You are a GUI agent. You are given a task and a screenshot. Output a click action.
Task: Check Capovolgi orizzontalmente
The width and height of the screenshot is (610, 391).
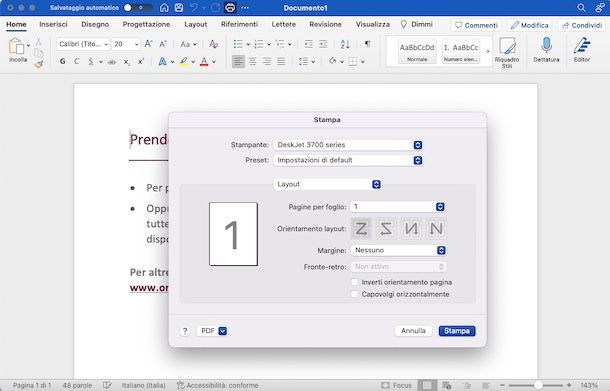pos(355,294)
